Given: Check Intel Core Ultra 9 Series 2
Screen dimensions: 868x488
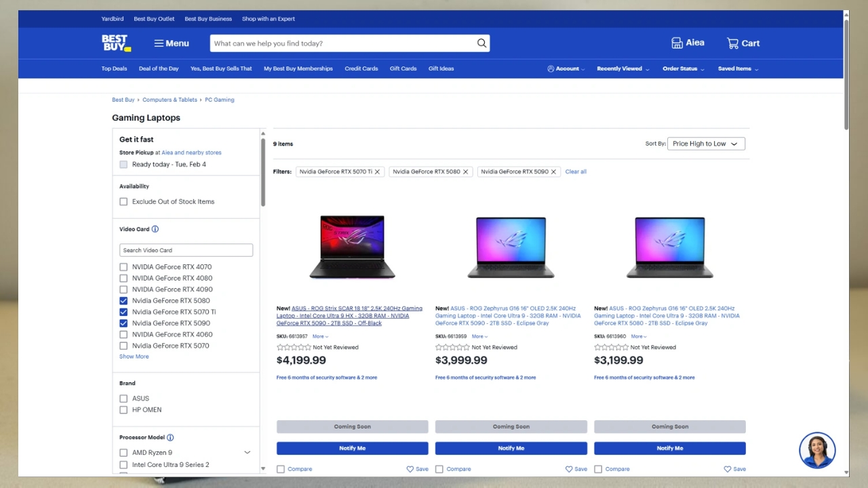Looking at the screenshot, I should (123, 465).
